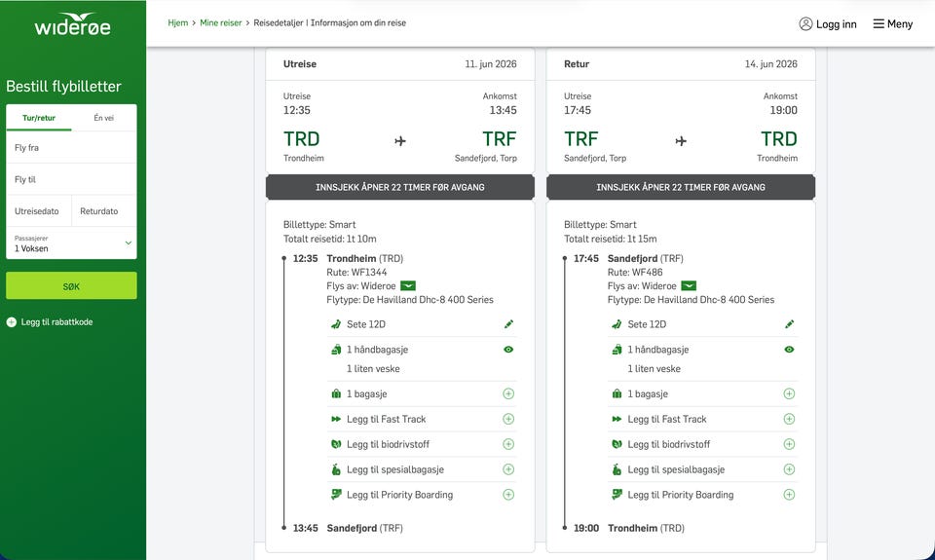Click plus icon beside Legg til rabattkode
The image size is (935, 560).
[12, 322]
